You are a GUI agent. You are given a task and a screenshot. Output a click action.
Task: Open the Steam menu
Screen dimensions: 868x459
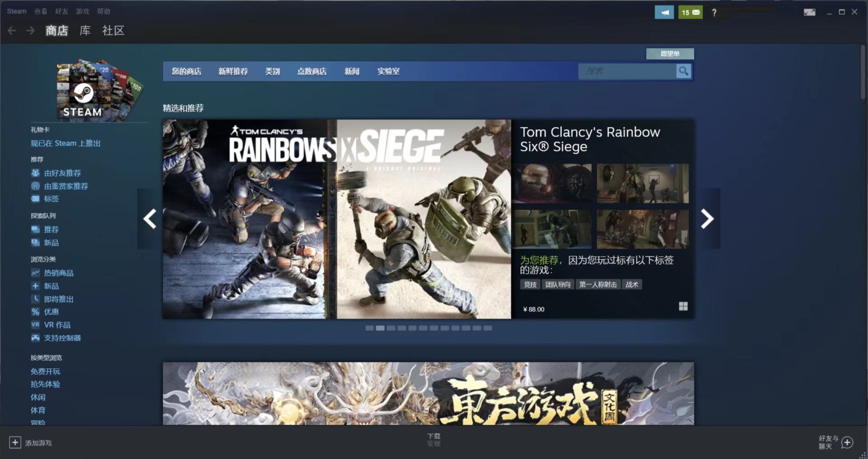pyautogui.click(x=17, y=11)
